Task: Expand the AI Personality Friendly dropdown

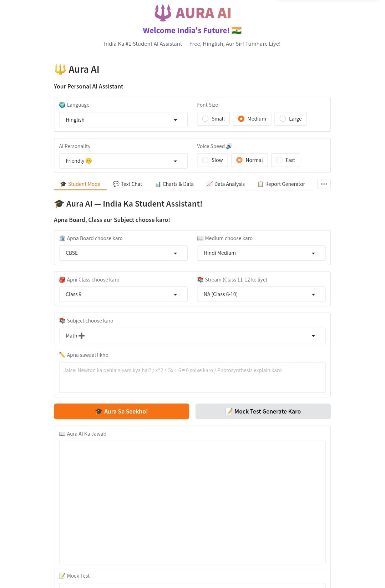Action: (x=123, y=161)
